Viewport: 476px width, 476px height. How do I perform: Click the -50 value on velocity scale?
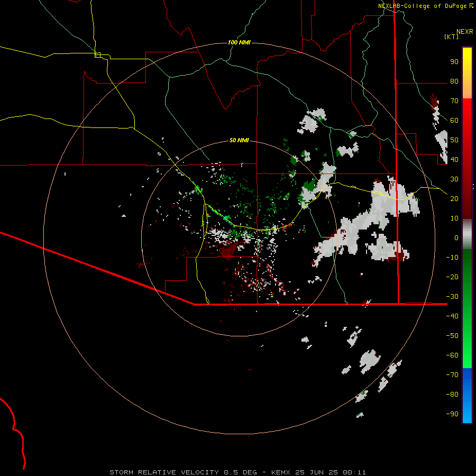[x=452, y=336]
